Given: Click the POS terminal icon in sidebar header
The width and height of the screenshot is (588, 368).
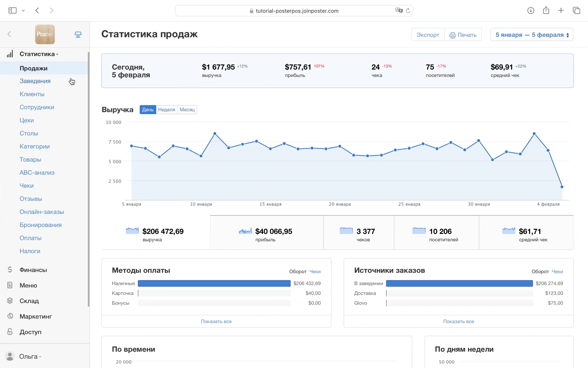Looking at the screenshot, I should pyautogui.click(x=78, y=35).
